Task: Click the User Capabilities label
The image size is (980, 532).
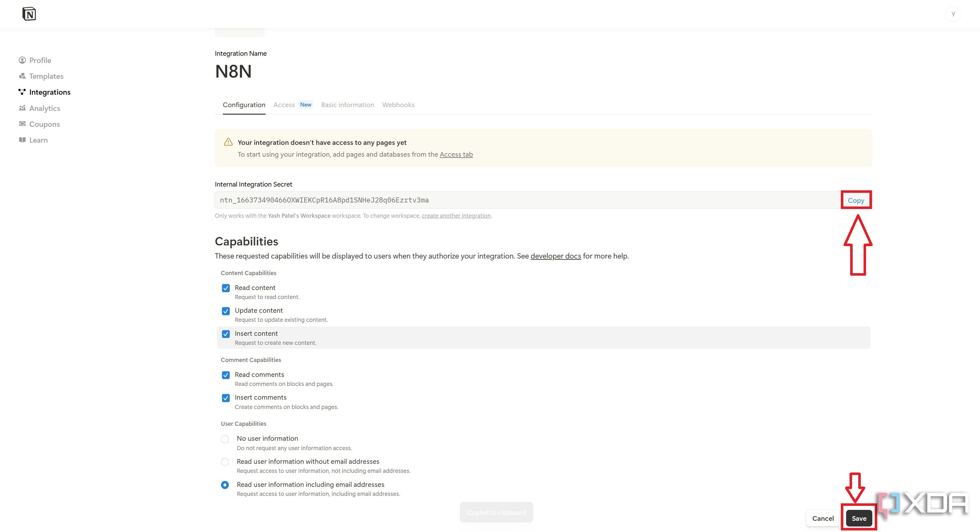Action: click(243, 424)
